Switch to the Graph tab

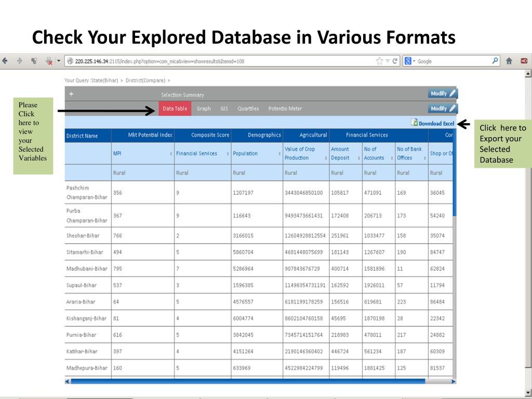(204, 109)
